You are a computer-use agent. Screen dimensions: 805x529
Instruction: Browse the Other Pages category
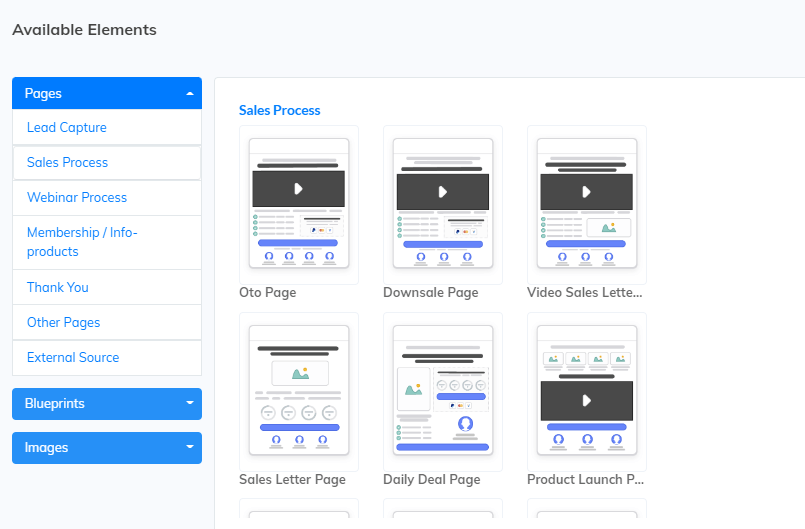click(x=64, y=322)
